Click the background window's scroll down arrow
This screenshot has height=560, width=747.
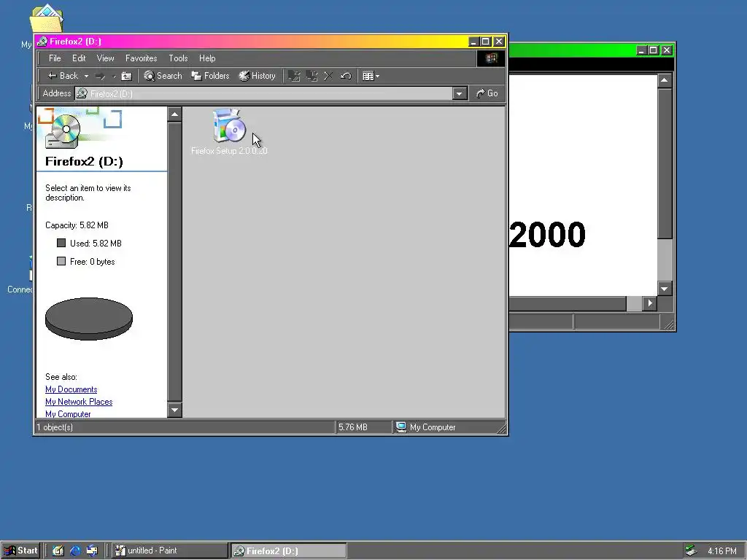click(665, 289)
